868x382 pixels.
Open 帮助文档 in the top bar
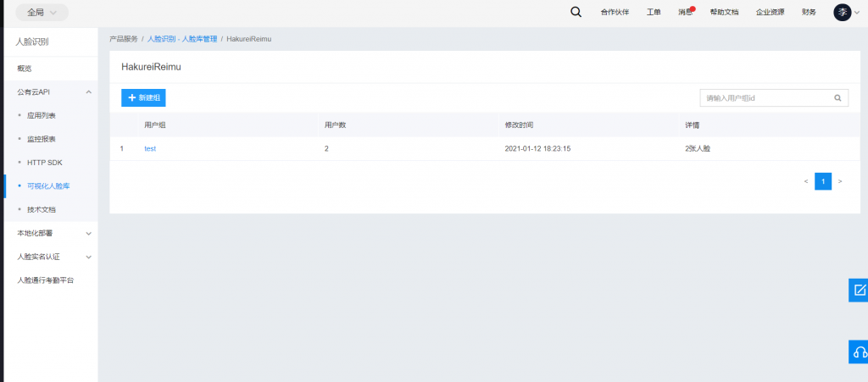(x=724, y=12)
